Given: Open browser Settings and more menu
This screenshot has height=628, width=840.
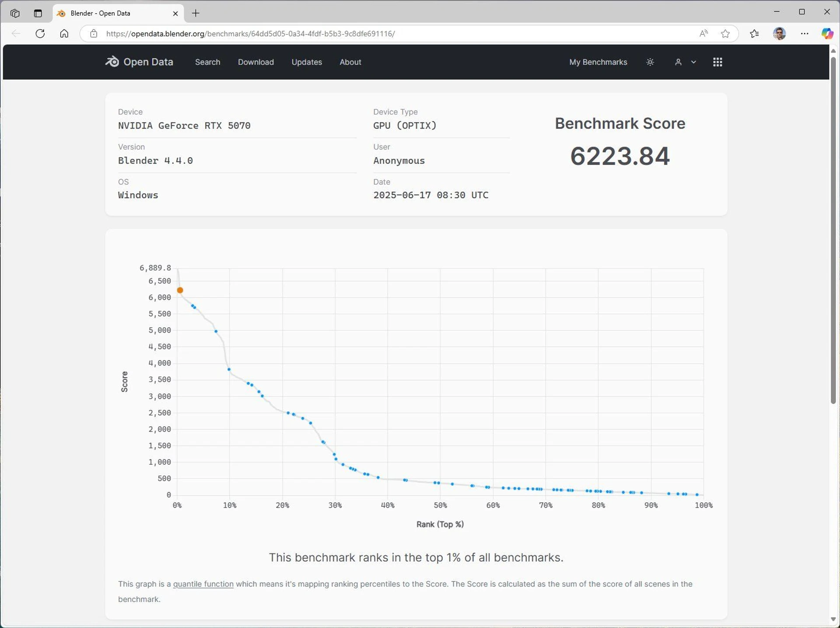Looking at the screenshot, I should [x=804, y=34].
